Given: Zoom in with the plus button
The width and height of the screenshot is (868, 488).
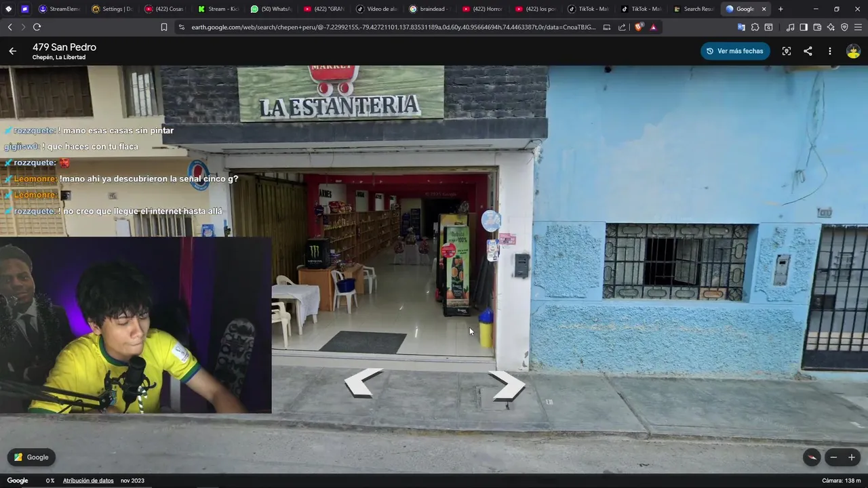Looking at the screenshot, I should click(852, 457).
